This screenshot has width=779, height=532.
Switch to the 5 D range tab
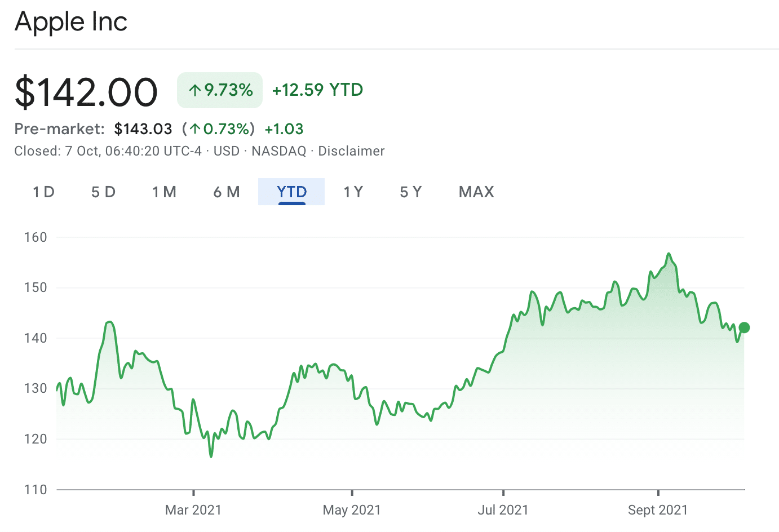pyautogui.click(x=103, y=192)
